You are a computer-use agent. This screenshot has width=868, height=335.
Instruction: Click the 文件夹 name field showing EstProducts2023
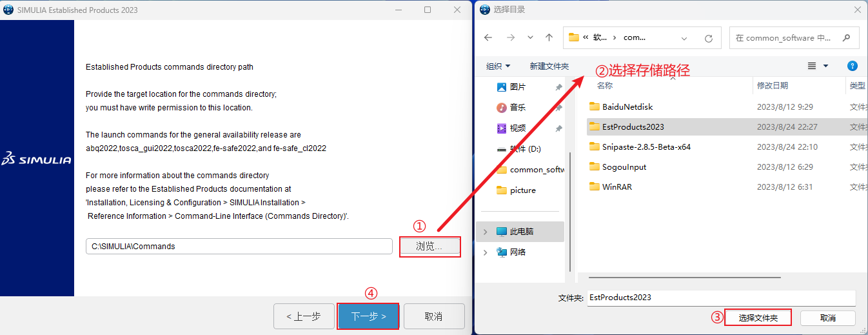coord(721,298)
